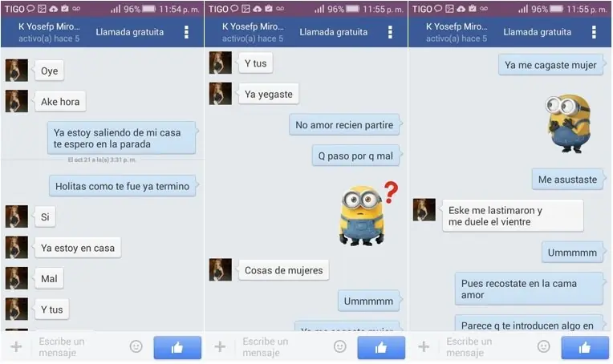This screenshot has width=613, height=364.
Task: Select the 'Mal' message bubble
Action: click(x=49, y=278)
